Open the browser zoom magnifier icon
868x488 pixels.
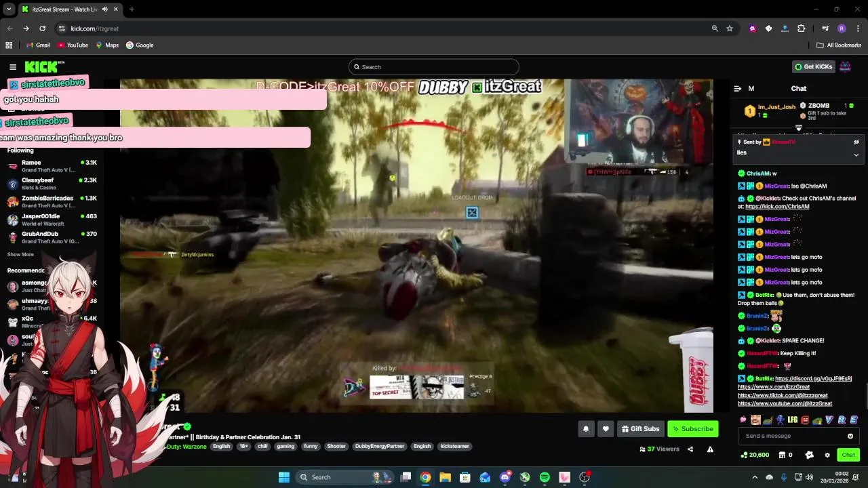point(715,28)
